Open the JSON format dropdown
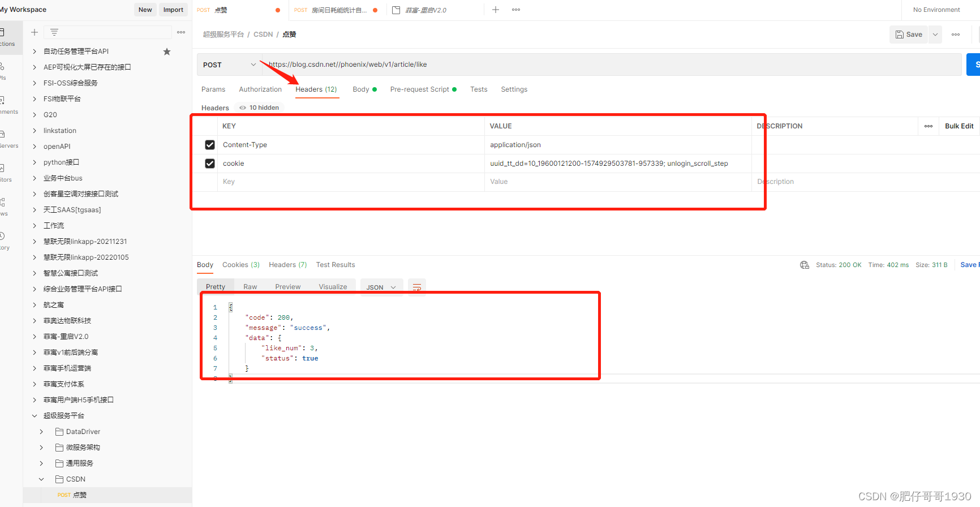The image size is (980, 507). click(381, 287)
